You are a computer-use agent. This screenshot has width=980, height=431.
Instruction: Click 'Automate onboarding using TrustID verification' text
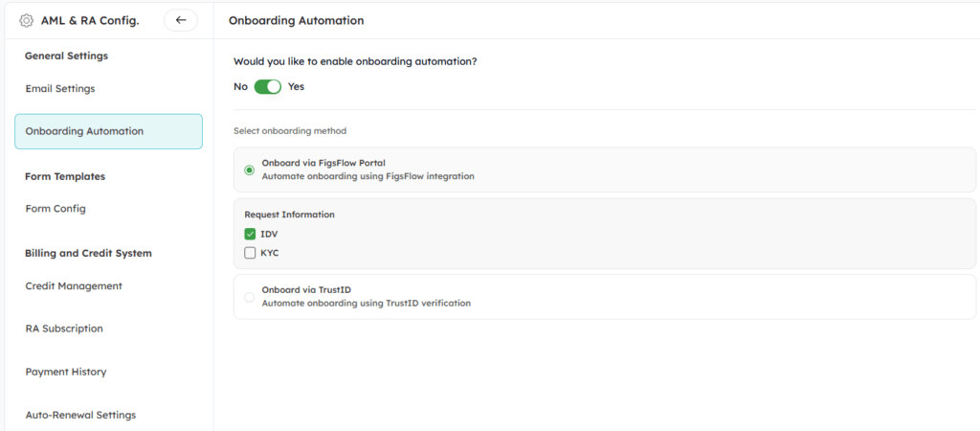coord(367,304)
